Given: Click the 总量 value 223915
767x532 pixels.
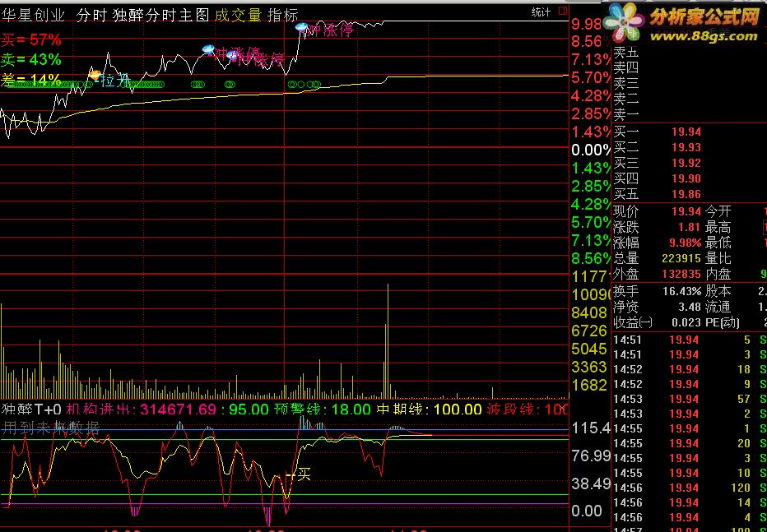Looking at the screenshot, I should click(x=681, y=258).
